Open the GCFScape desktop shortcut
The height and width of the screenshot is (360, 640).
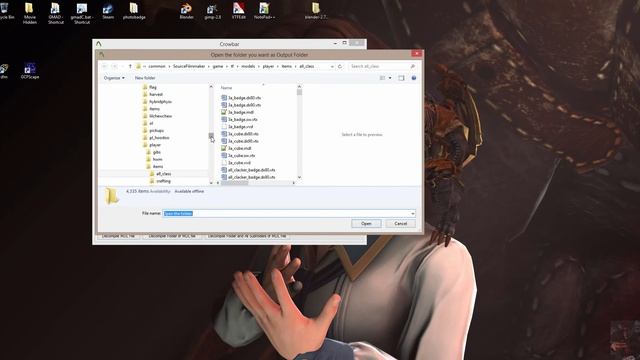click(x=30, y=71)
